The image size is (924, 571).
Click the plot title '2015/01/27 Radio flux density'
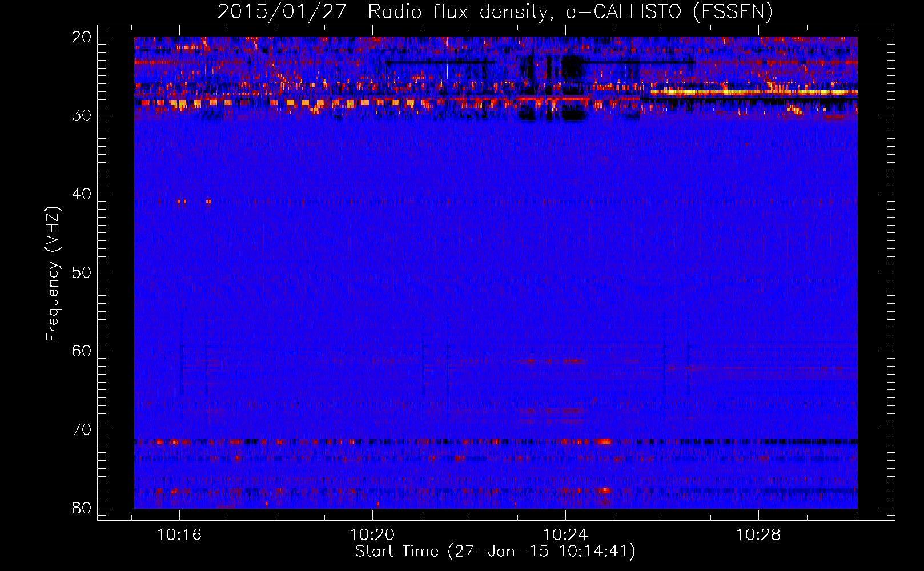click(x=495, y=11)
